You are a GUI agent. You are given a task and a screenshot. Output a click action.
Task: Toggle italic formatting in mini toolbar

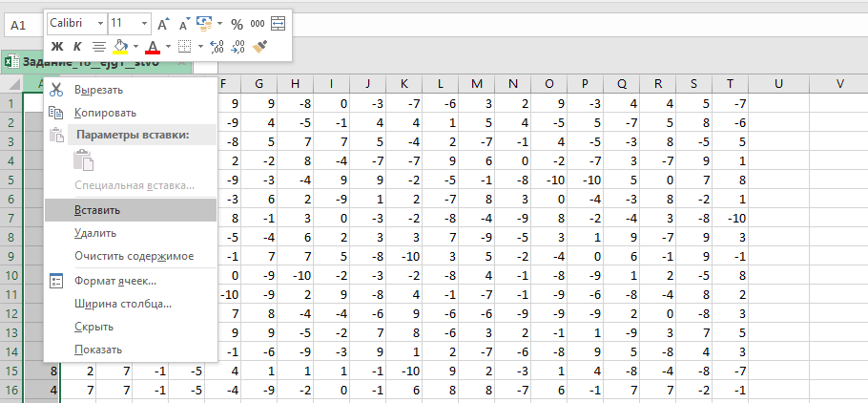pos(76,46)
